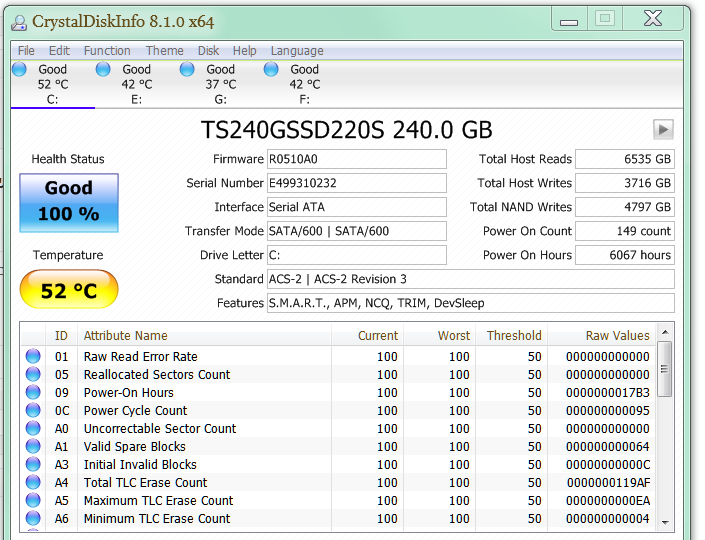Click status orb for Power Cycle Count
Image resolution: width=705 pixels, height=540 pixels.
33,410
